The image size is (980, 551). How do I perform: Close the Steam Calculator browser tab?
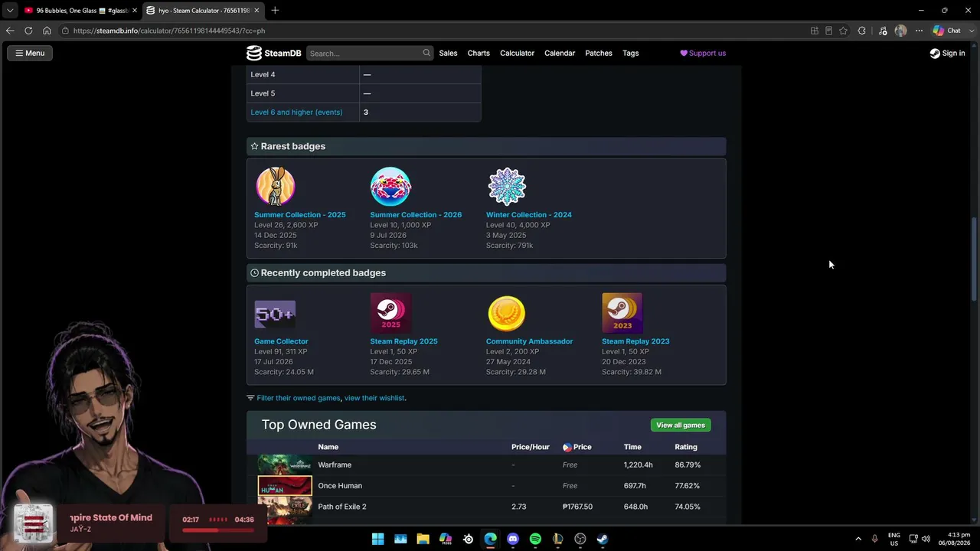(256, 10)
